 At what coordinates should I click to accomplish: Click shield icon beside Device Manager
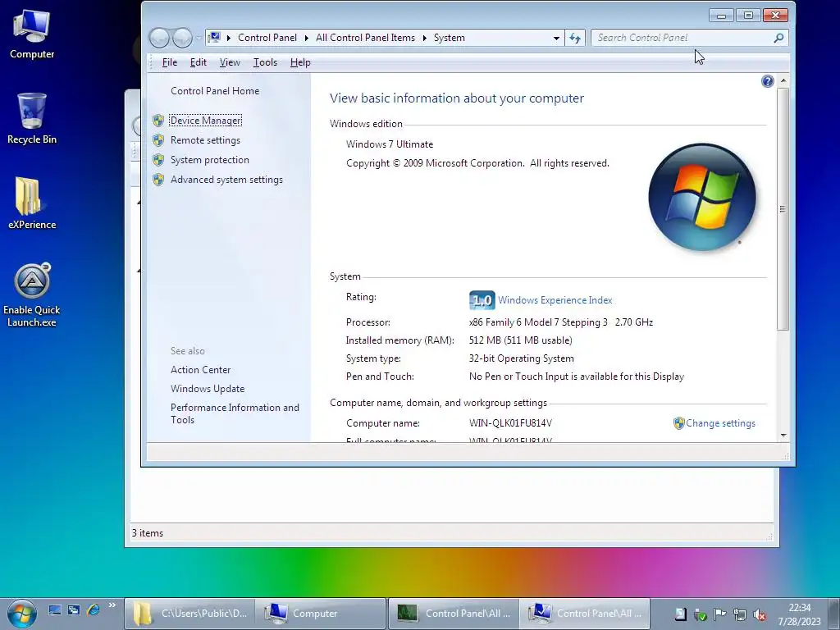click(x=158, y=121)
